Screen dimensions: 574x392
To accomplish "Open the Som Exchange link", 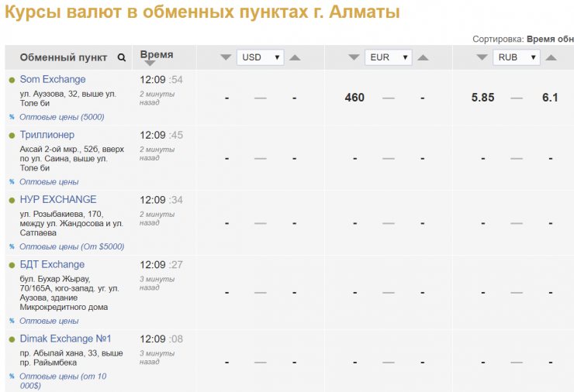I will (53, 80).
